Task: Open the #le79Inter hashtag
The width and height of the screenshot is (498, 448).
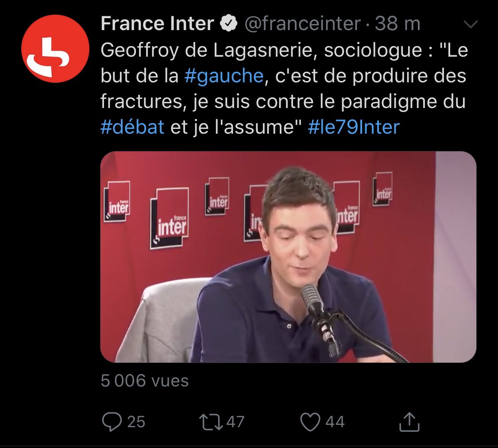Action: [x=354, y=127]
